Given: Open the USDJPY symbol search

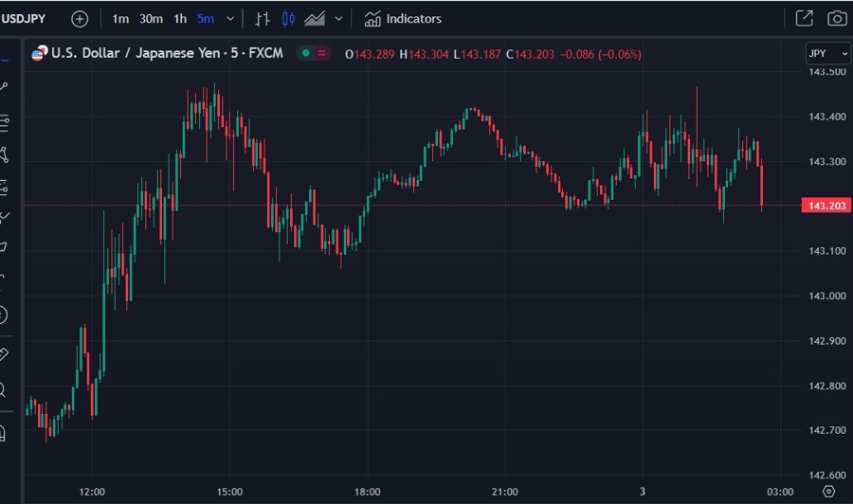Looking at the screenshot, I should [24, 19].
